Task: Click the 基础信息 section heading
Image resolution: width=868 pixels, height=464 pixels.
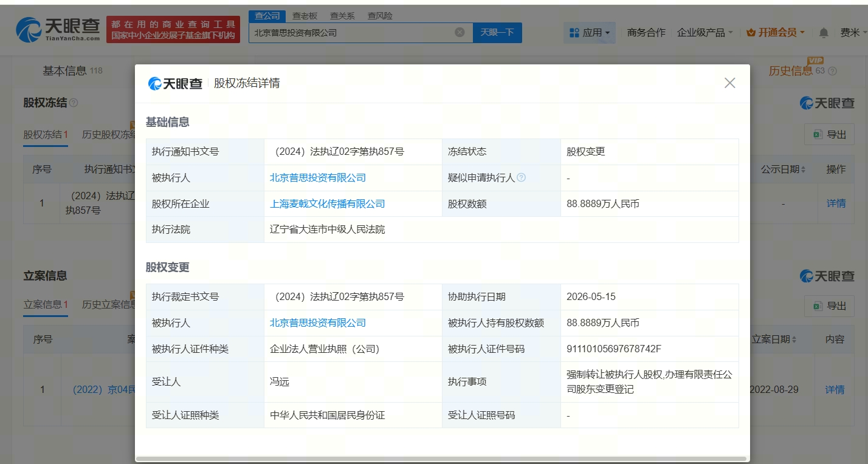Action: pyautogui.click(x=168, y=122)
